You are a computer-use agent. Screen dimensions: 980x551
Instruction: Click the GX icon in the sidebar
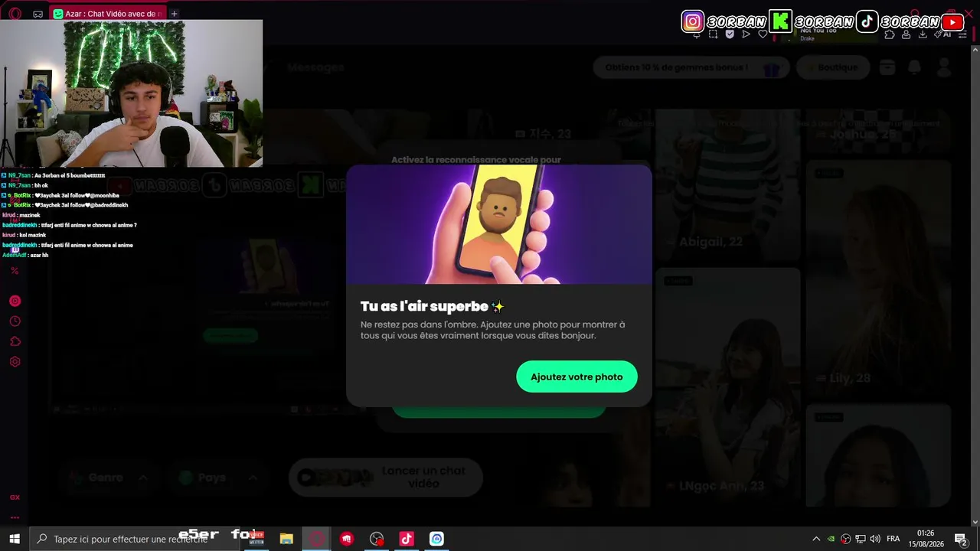(15, 497)
